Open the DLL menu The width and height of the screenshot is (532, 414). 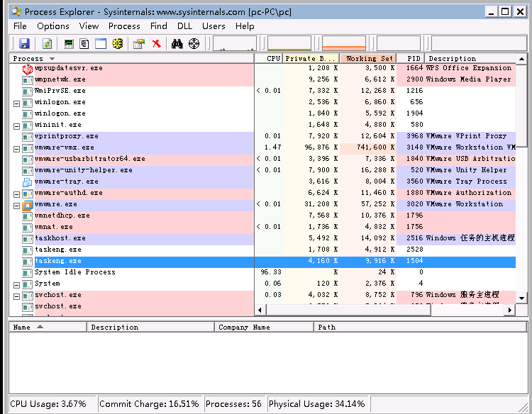pos(184,26)
